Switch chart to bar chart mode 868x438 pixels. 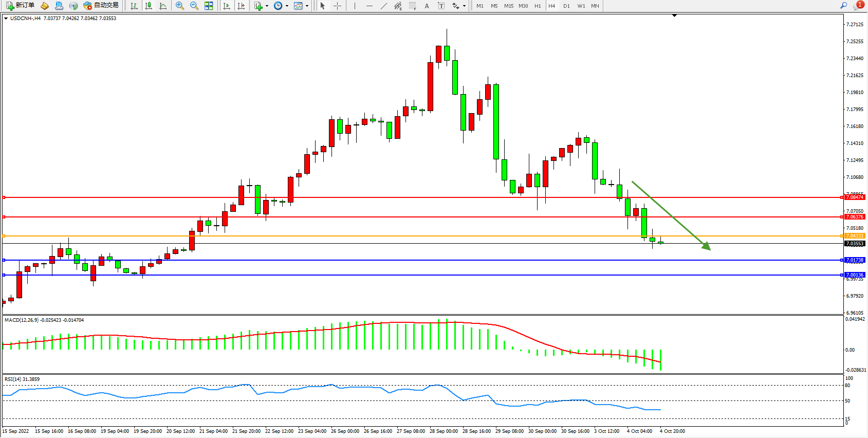click(134, 6)
